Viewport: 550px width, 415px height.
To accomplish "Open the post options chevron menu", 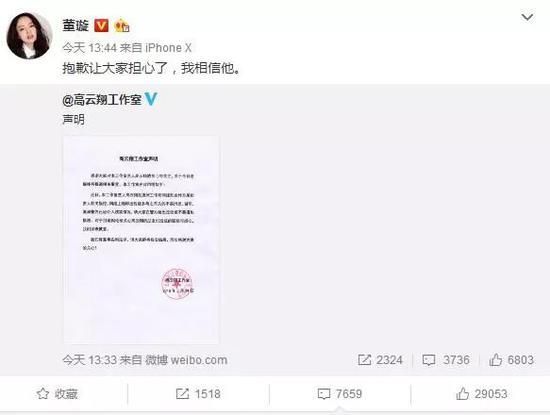I will tap(527, 17).
